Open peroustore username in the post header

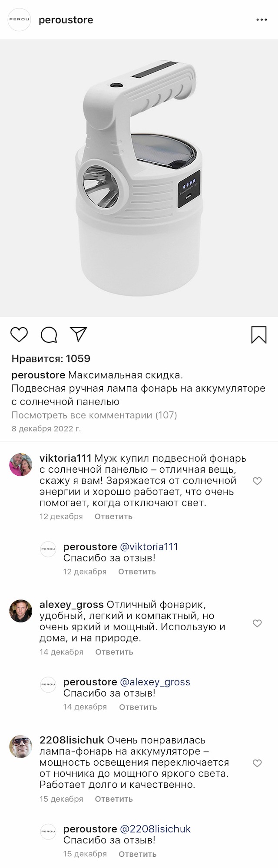coord(66,20)
